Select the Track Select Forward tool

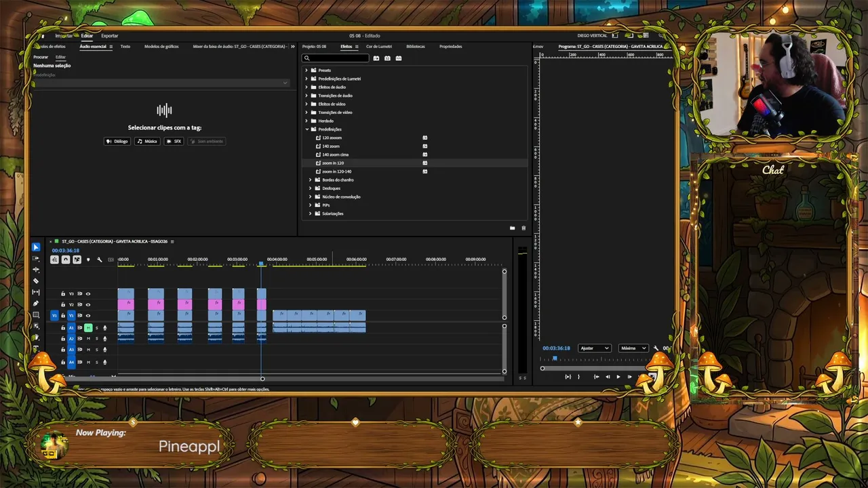(36, 259)
